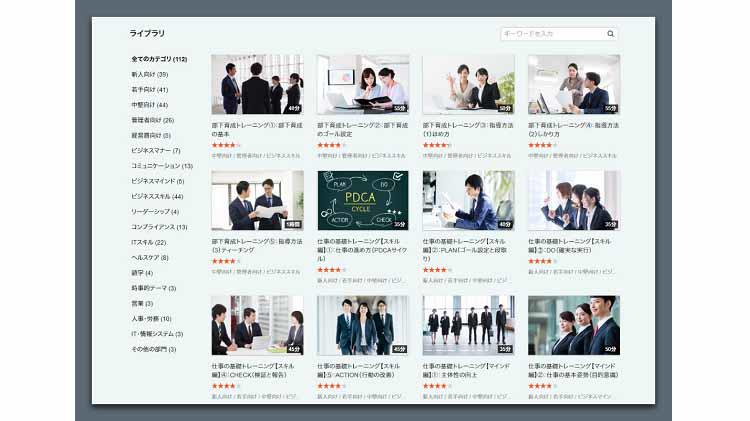750x421 pixels.
Task: Open スキル編④ CHECK(検証と報告) course thumbnail
Action: (257, 325)
